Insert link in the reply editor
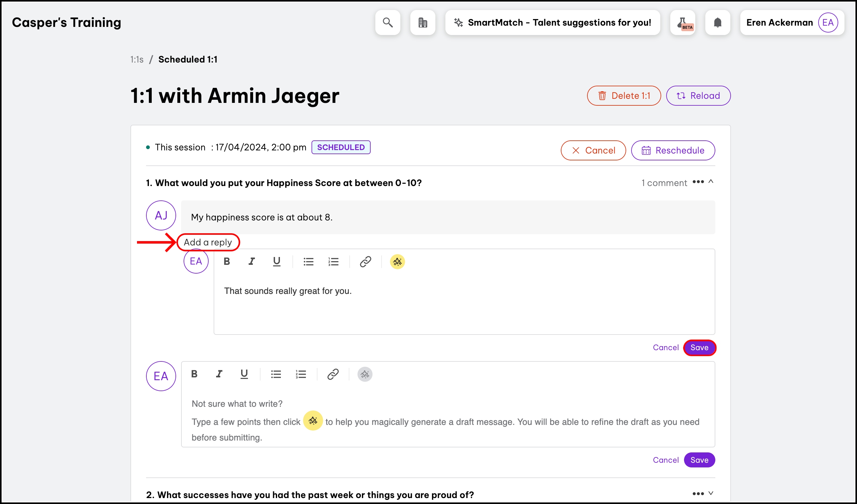This screenshot has height=504, width=857. [x=365, y=261]
